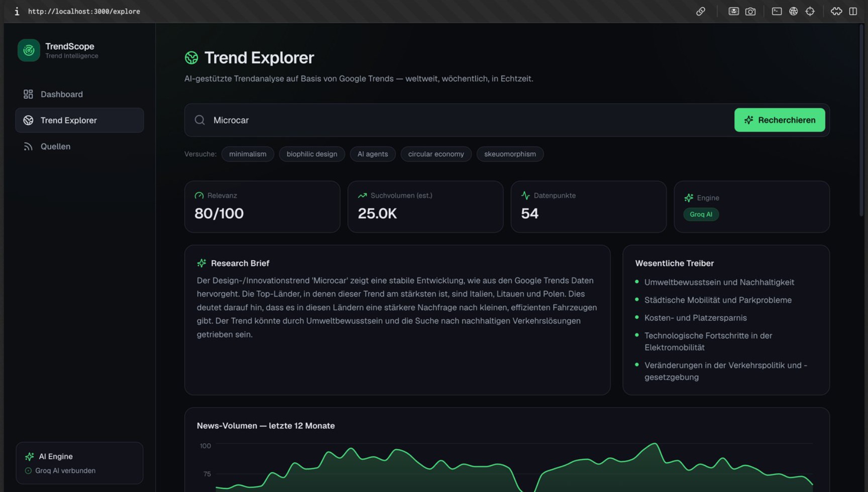868x492 pixels.
Task: Try the minimalism suggestion chip
Action: [248, 154]
